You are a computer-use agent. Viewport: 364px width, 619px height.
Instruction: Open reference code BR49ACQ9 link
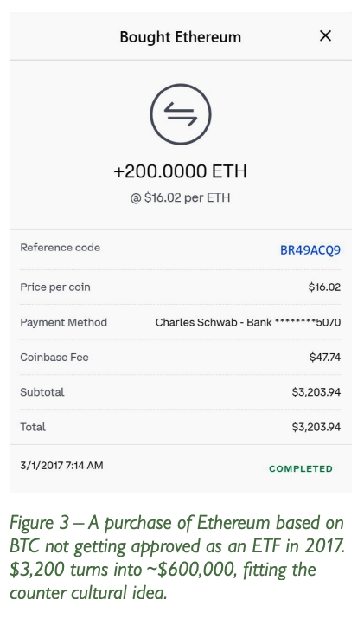coord(310,250)
